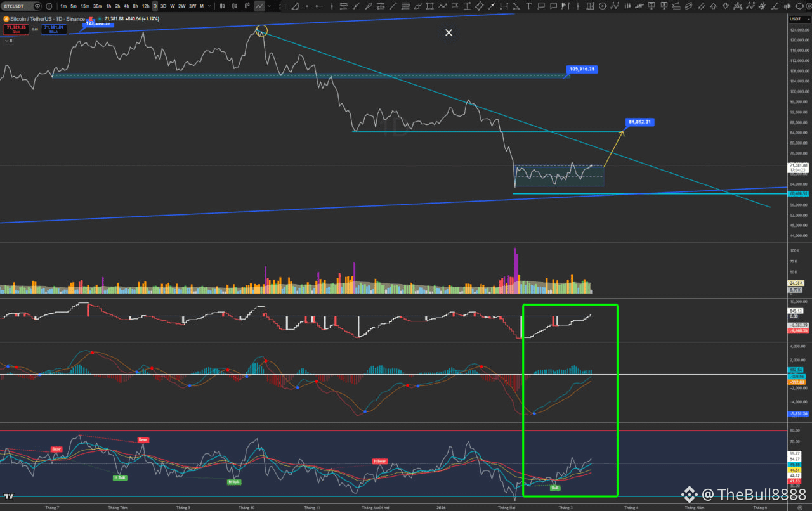
Task: Select the text T tool
Action: [528, 6]
